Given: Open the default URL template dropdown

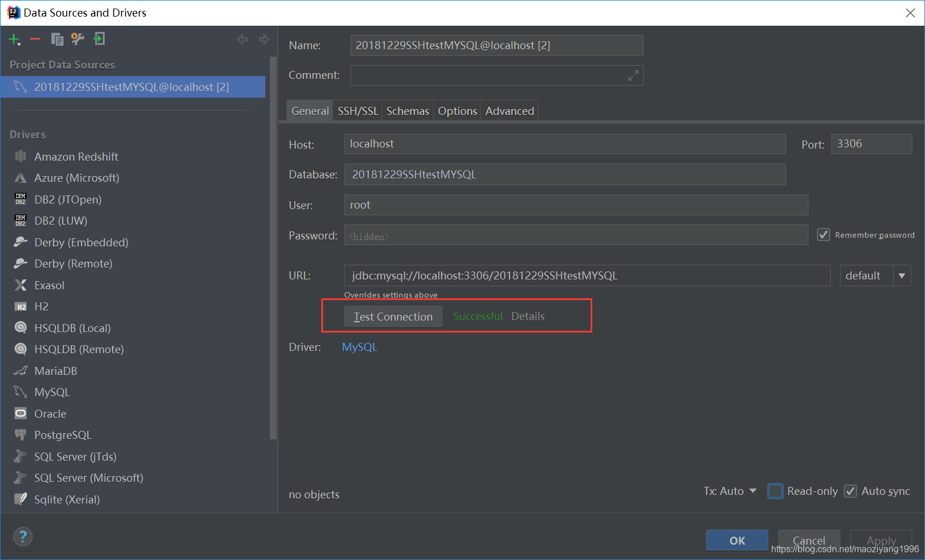Looking at the screenshot, I should pyautogui.click(x=902, y=275).
